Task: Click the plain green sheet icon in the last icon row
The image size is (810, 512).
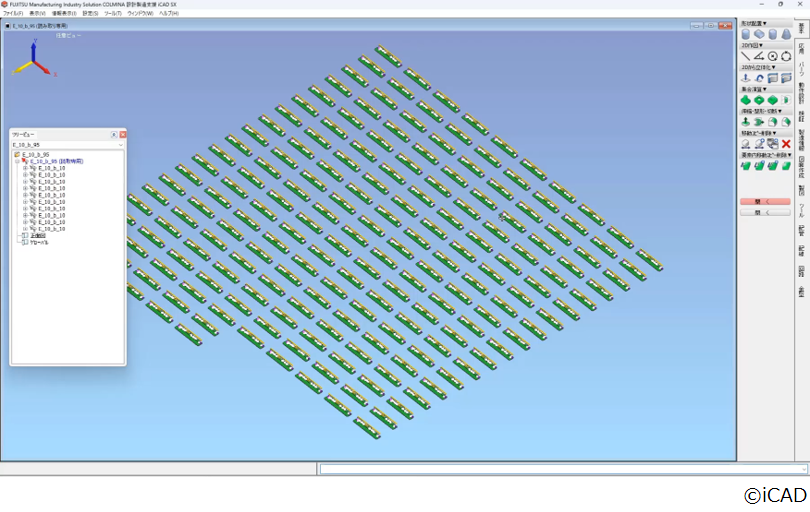Action: click(x=786, y=166)
